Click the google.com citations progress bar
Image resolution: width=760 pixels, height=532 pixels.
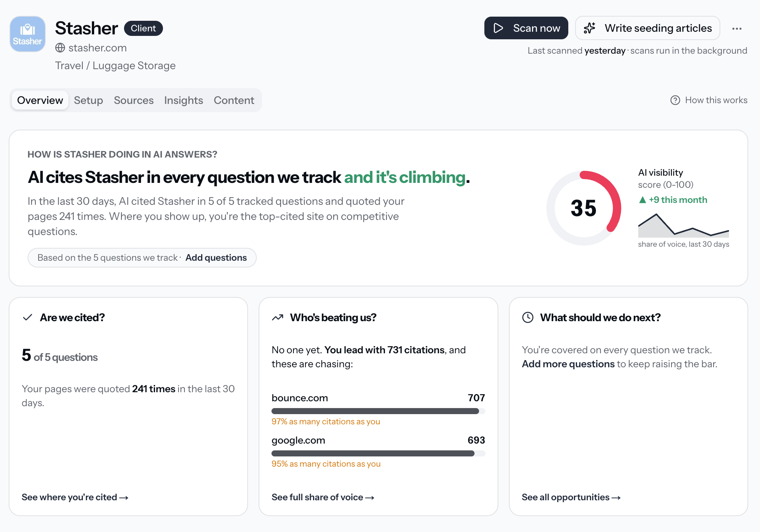(x=378, y=453)
